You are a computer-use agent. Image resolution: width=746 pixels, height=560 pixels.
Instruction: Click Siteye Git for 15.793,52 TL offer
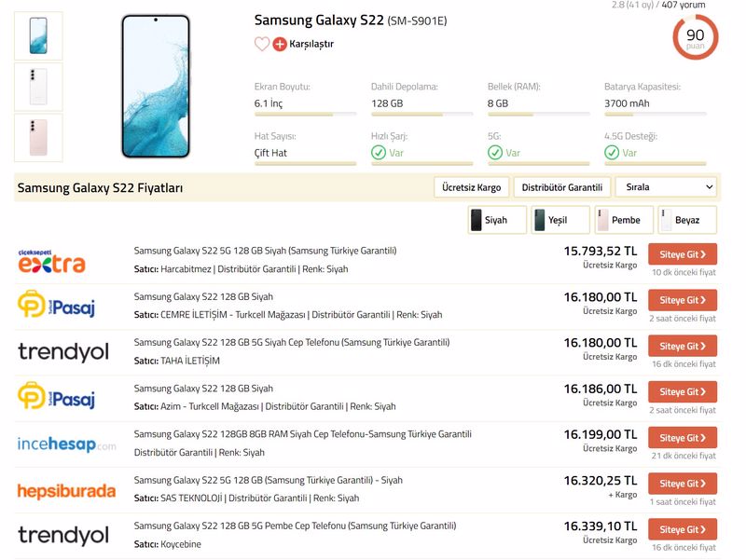tap(683, 254)
